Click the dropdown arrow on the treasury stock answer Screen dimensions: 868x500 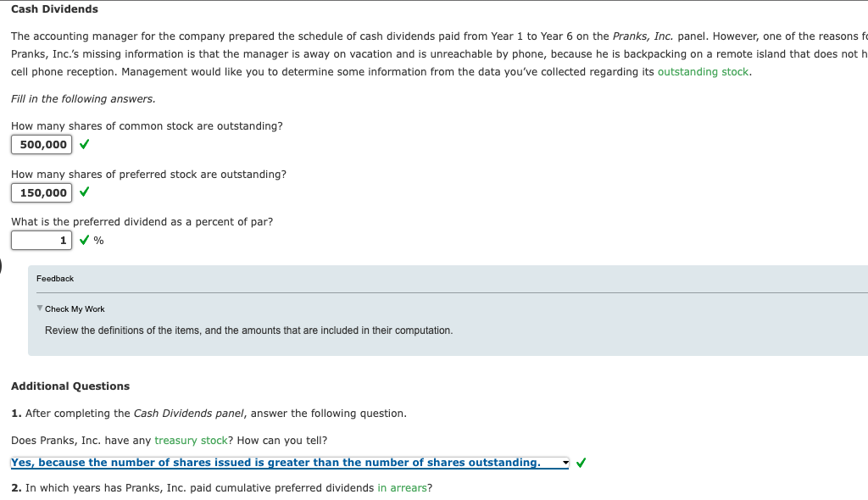coord(565,463)
